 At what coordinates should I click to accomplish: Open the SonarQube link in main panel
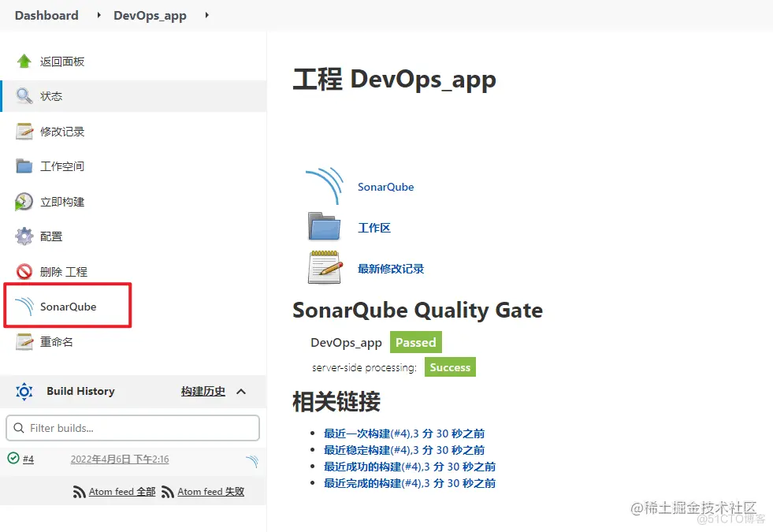coord(385,187)
